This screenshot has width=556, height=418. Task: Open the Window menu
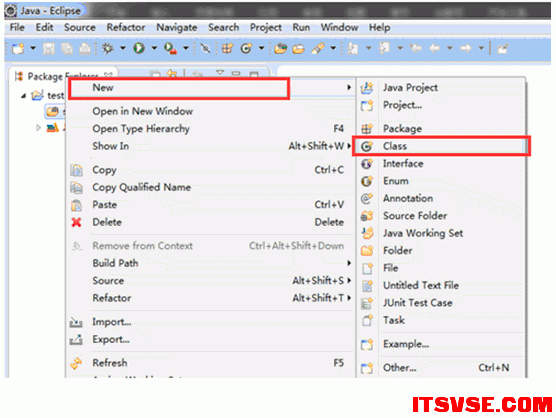pos(339,27)
